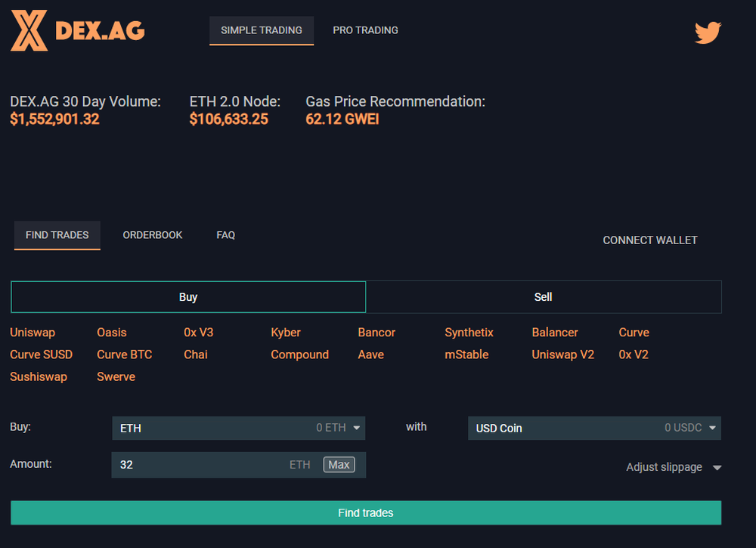Open the Find Trades tab
The image size is (756, 548).
click(x=57, y=235)
